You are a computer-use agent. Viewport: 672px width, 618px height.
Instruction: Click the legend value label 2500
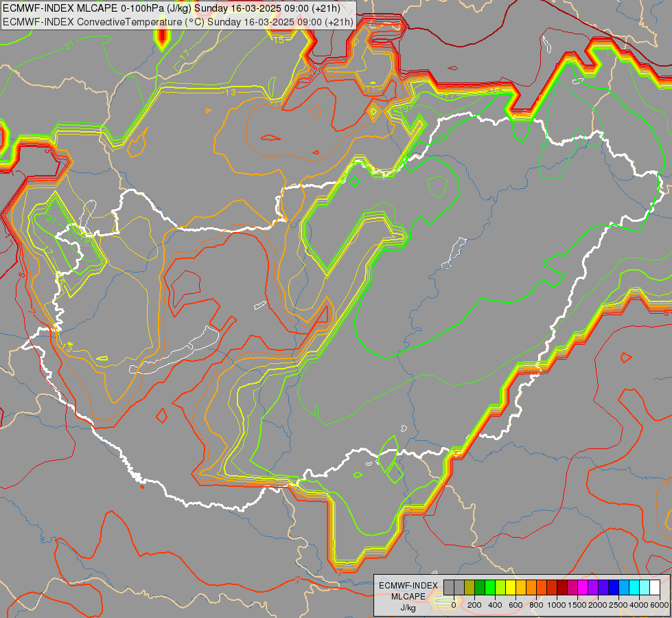(x=619, y=605)
